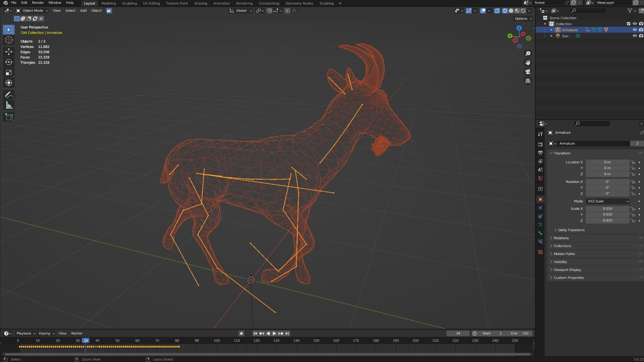Open the Keying menu in timeline
This screenshot has width=644, height=362.
pos(47,334)
